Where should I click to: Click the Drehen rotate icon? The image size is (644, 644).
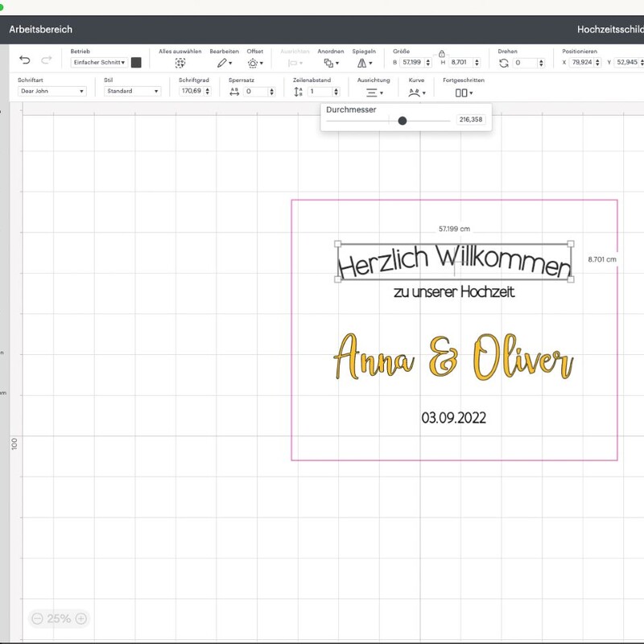[504, 63]
